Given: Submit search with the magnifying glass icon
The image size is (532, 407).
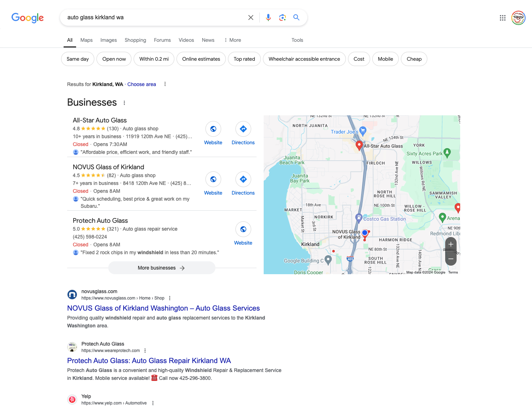Looking at the screenshot, I should click(x=297, y=17).
